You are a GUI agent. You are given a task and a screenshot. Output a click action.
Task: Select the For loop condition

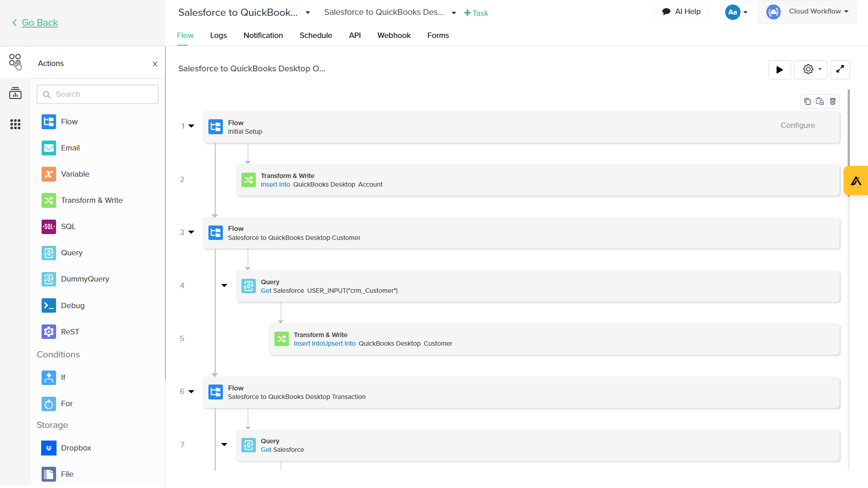[66, 404]
